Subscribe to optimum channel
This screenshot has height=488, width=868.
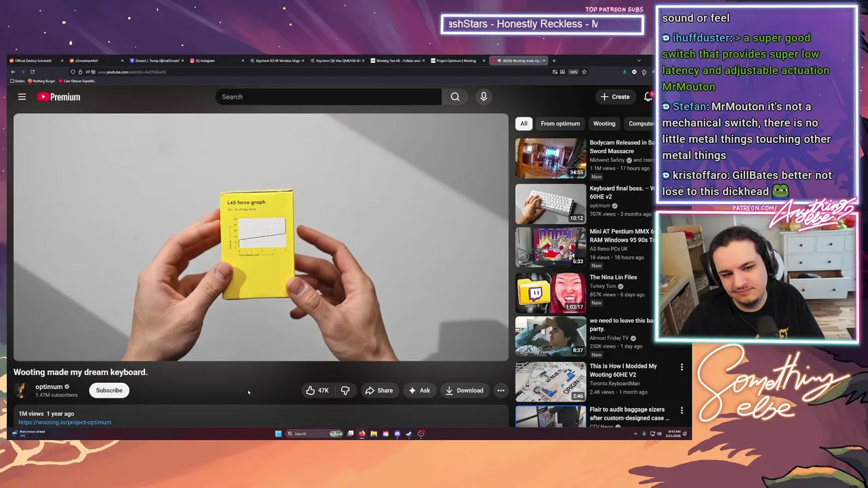coord(109,390)
